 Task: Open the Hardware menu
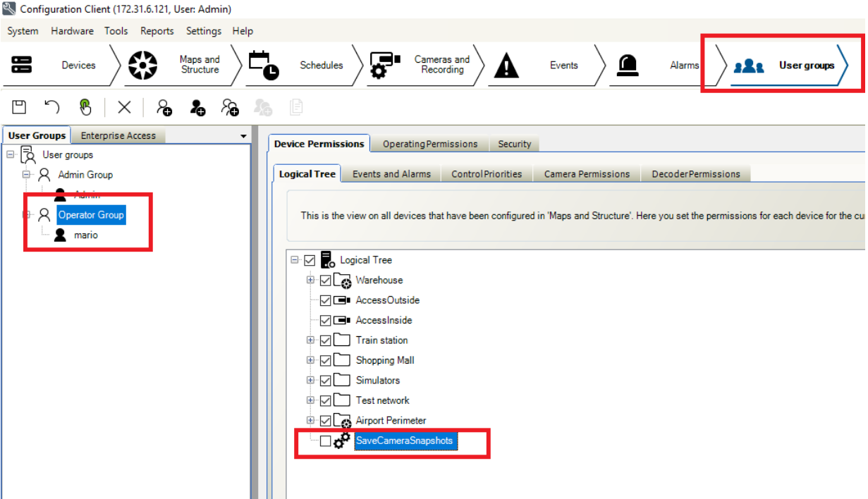tap(72, 31)
